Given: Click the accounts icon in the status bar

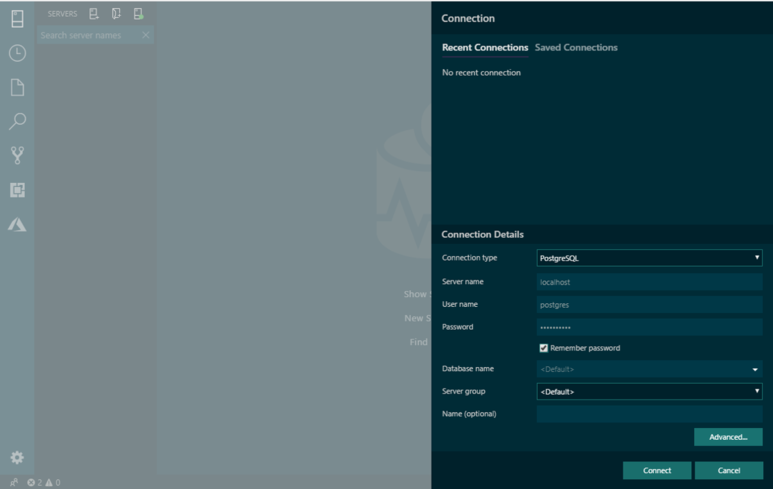Looking at the screenshot, I should [x=14, y=483].
